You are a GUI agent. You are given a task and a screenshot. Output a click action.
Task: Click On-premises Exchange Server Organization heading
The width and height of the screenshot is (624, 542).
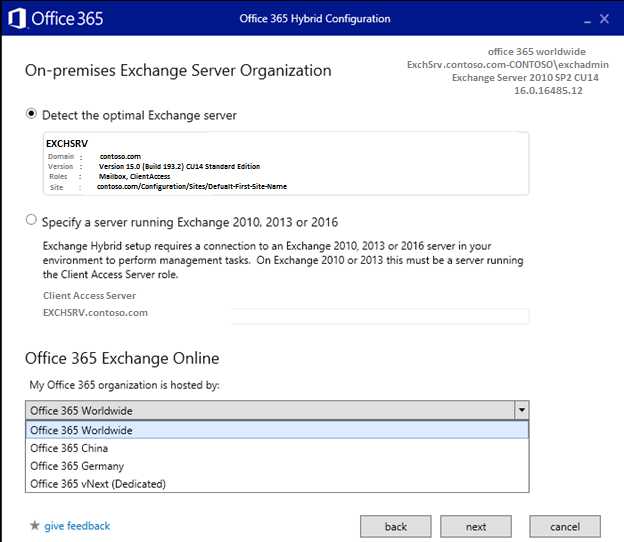[178, 70]
